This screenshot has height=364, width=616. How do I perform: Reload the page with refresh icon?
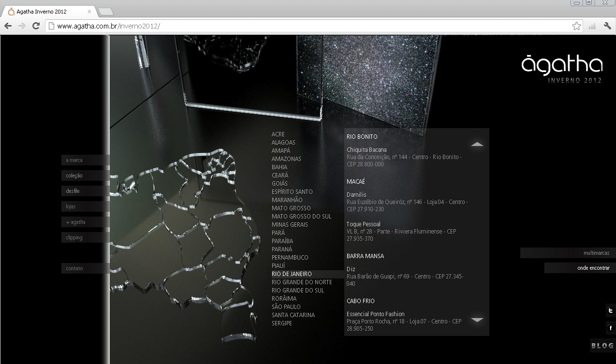[x=36, y=26]
